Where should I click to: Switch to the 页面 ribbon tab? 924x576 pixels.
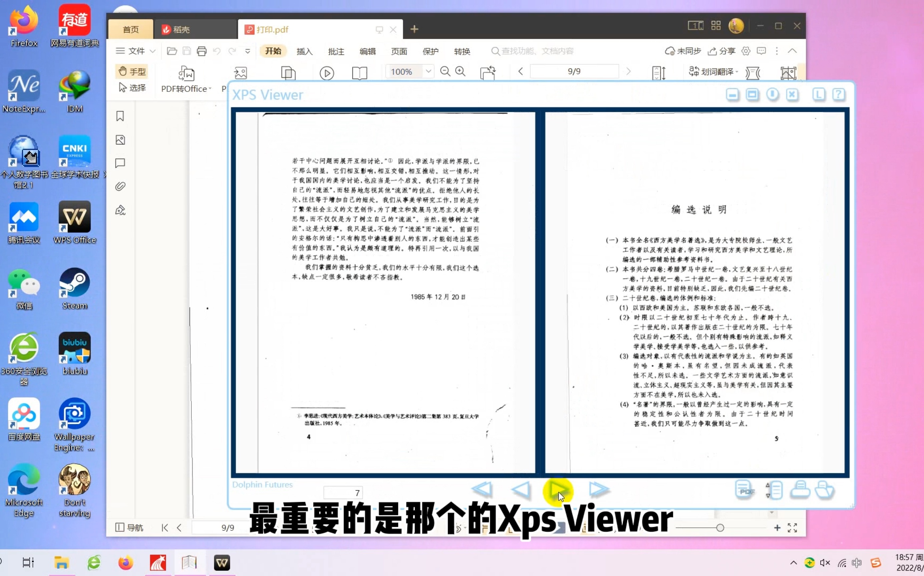(399, 51)
